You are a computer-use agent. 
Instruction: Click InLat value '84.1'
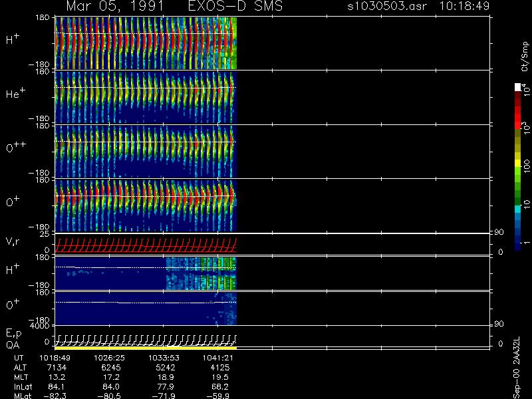57,386
